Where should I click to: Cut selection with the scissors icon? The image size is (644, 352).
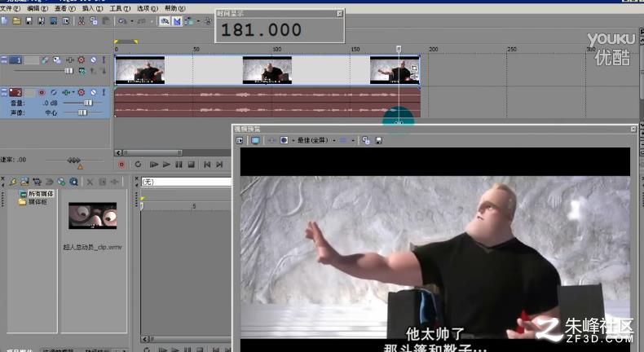[x=82, y=20]
